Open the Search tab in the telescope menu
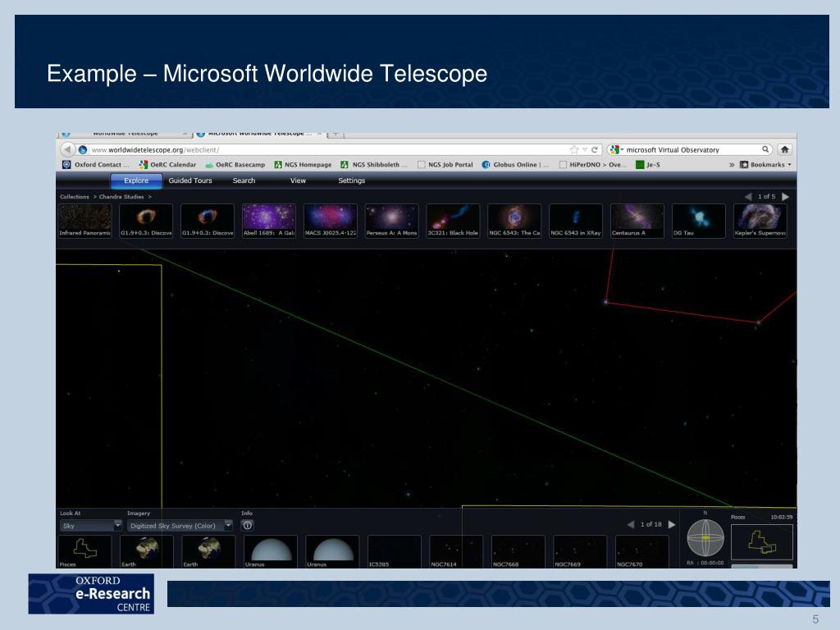Screen dimensions: 840x630 [x=244, y=180]
